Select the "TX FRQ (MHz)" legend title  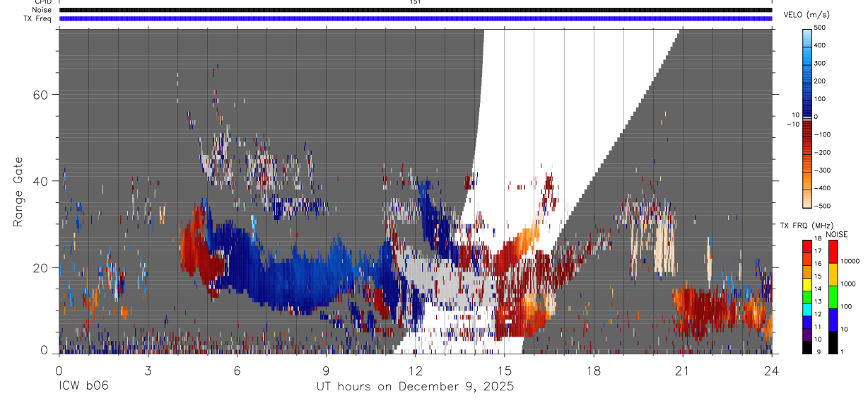click(808, 226)
